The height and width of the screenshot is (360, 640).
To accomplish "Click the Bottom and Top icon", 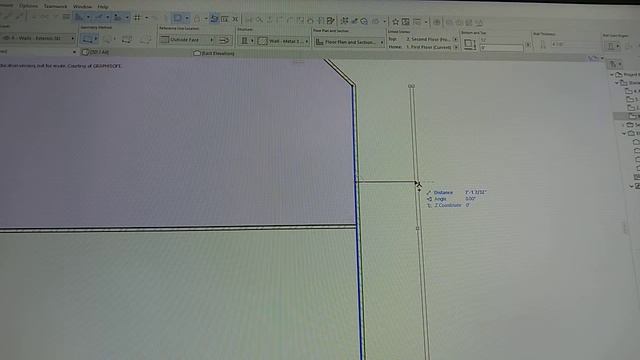I will coord(470,44).
